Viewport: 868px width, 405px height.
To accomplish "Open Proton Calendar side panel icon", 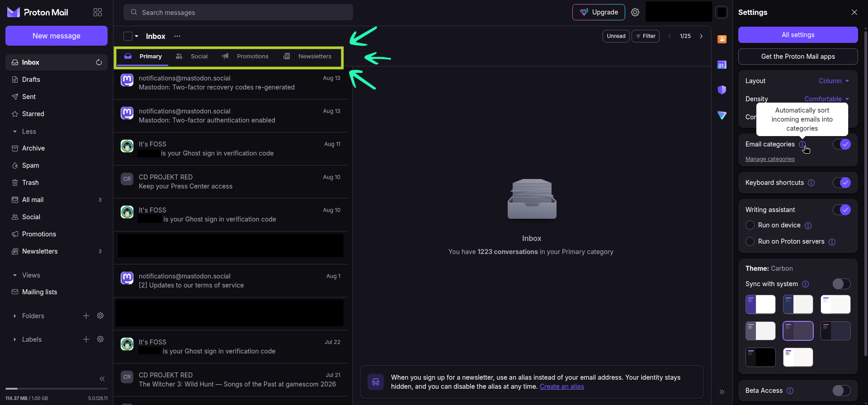I will 722,65.
